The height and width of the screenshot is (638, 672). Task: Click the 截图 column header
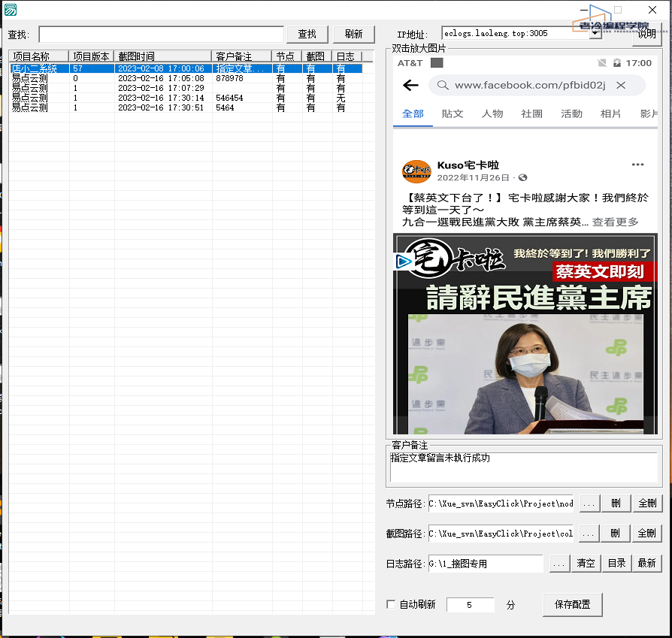click(316, 56)
